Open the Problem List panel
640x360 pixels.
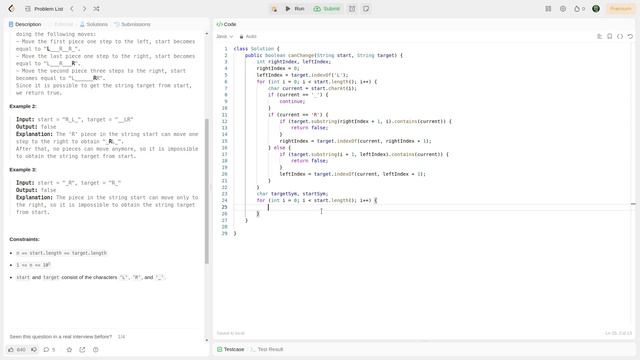click(x=44, y=9)
